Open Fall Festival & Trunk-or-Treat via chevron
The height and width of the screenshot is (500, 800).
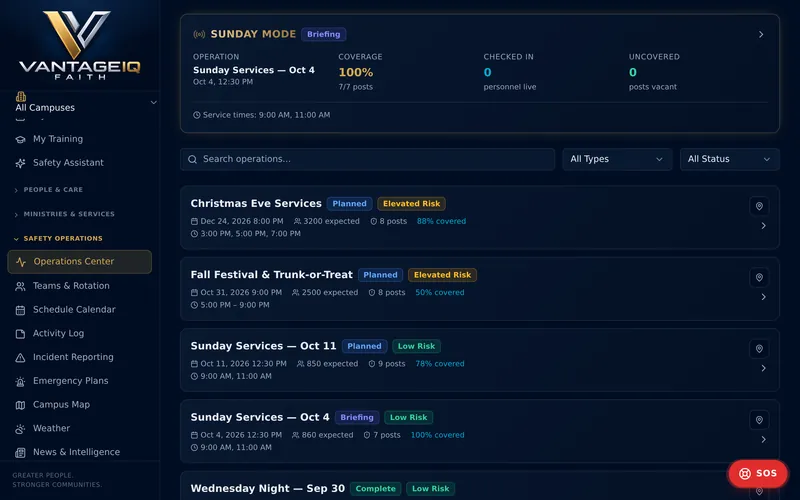coord(763,297)
